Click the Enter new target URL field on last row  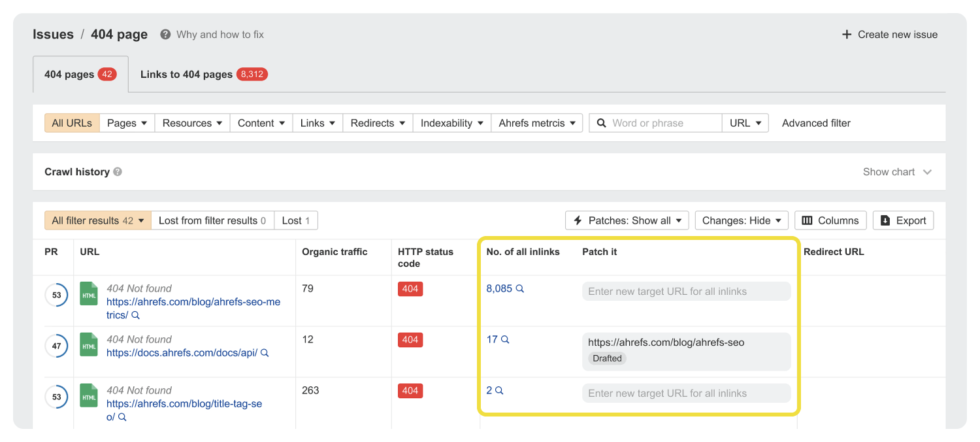point(686,392)
